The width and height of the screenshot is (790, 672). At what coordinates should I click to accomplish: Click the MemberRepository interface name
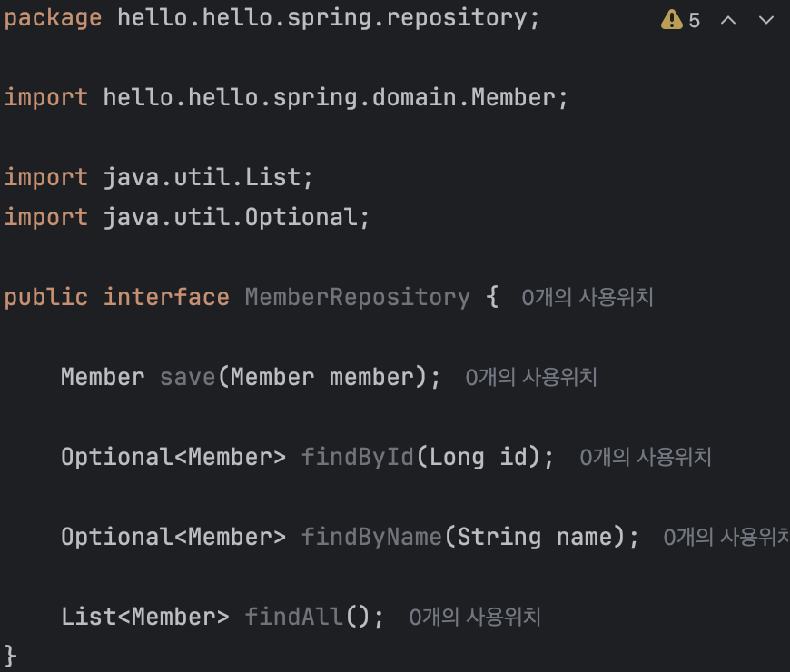coord(358,297)
